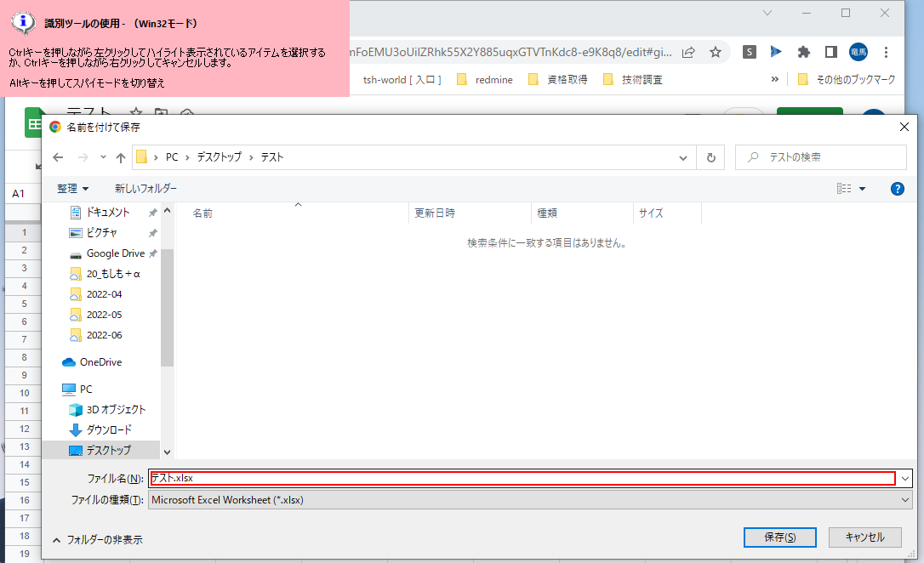The height and width of the screenshot is (563, 924).
Task: Collapse folders with フォルダーの非表示
Action: pyautogui.click(x=98, y=540)
